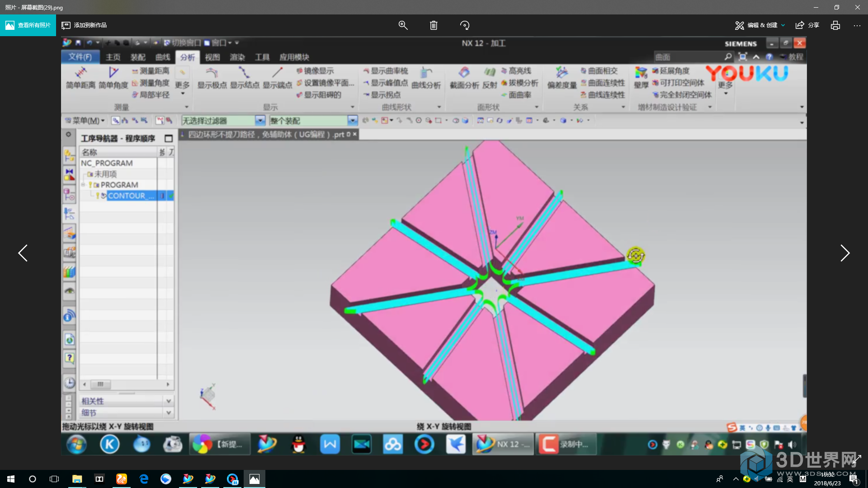Open the 应用模块 application tab

(x=294, y=57)
